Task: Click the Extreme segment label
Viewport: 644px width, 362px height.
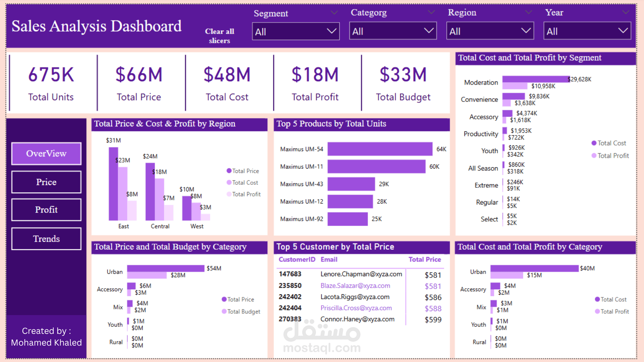Action: pyautogui.click(x=486, y=185)
